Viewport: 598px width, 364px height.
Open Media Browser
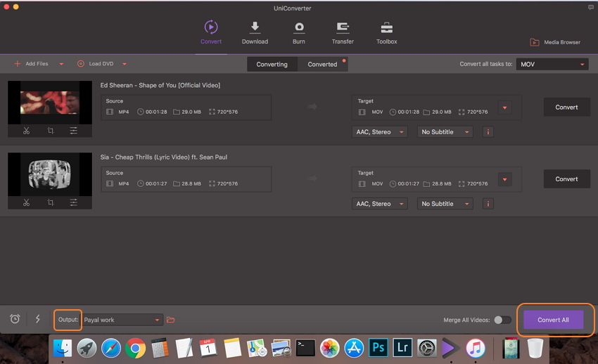pyautogui.click(x=555, y=42)
